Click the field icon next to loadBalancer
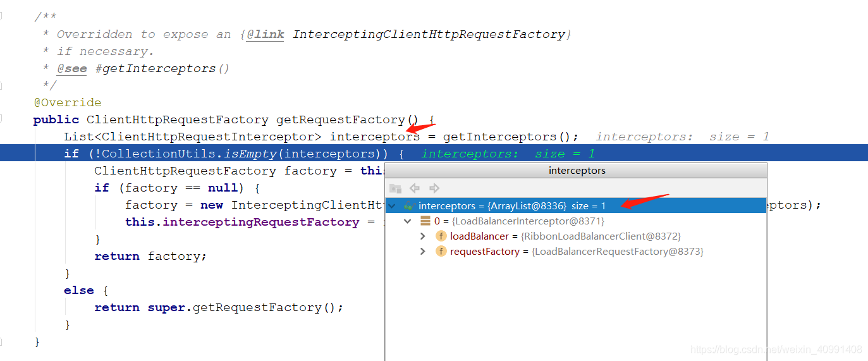The width and height of the screenshot is (868, 361). pos(441,236)
